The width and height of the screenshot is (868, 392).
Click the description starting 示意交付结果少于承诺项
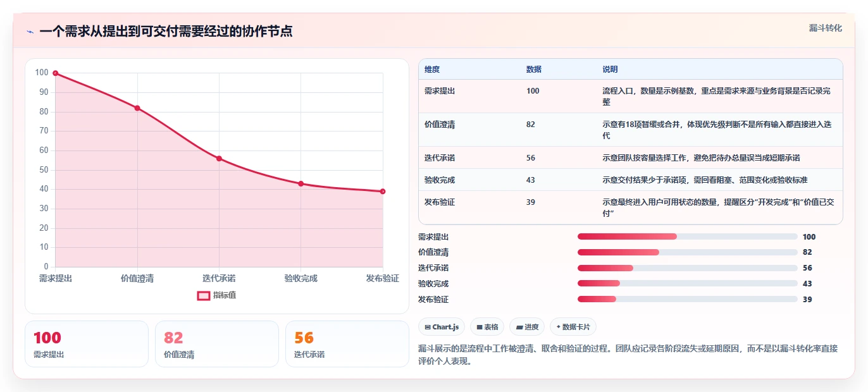(705, 180)
